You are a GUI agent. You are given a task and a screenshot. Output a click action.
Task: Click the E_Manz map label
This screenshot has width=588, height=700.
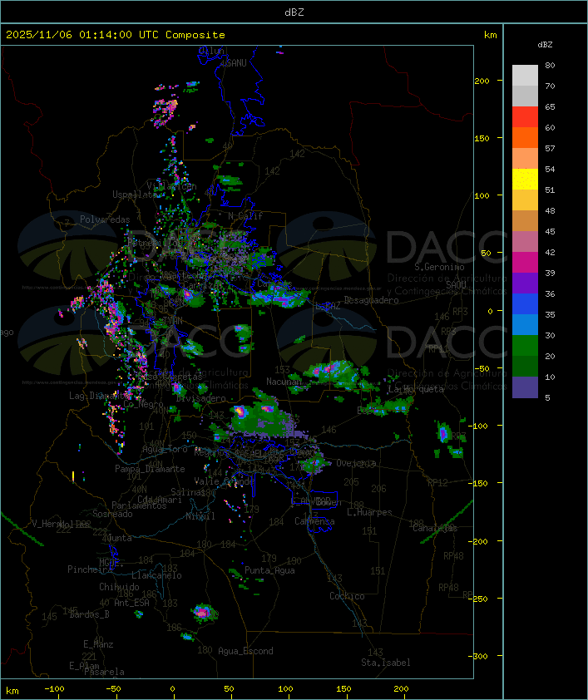click(98, 644)
